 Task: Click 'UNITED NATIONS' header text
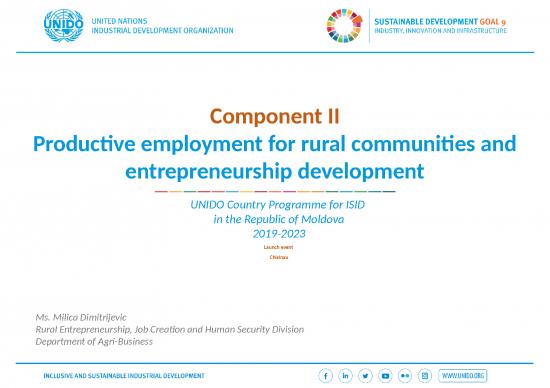pyautogui.click(x=119, y=21)
